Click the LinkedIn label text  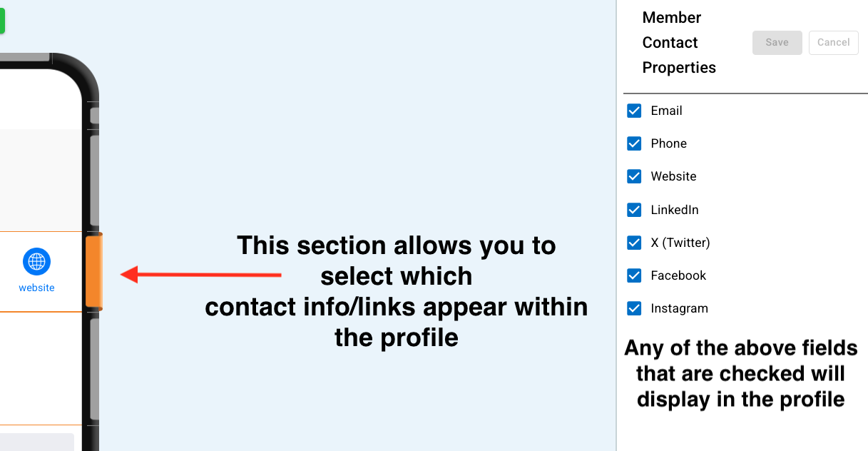674,210
